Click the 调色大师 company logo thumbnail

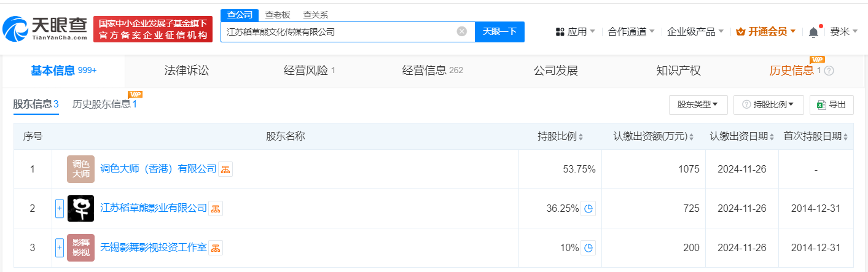click(x=81, y=169)
